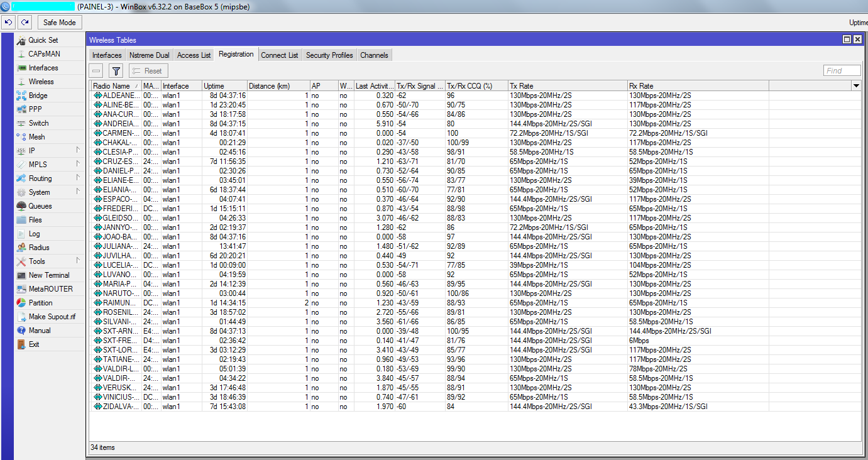Open Bridge menu icon
Viewport: 868px width, 460px height.
(21, 96)
